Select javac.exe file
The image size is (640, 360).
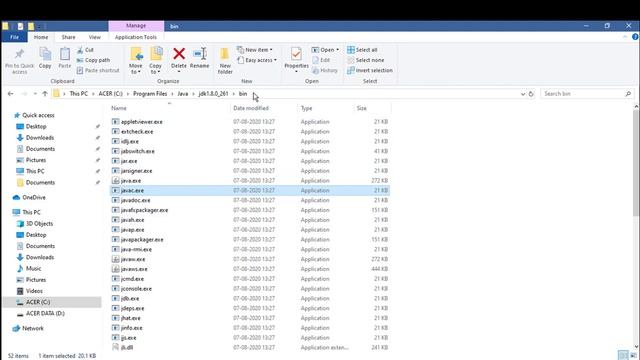point(250,190)
